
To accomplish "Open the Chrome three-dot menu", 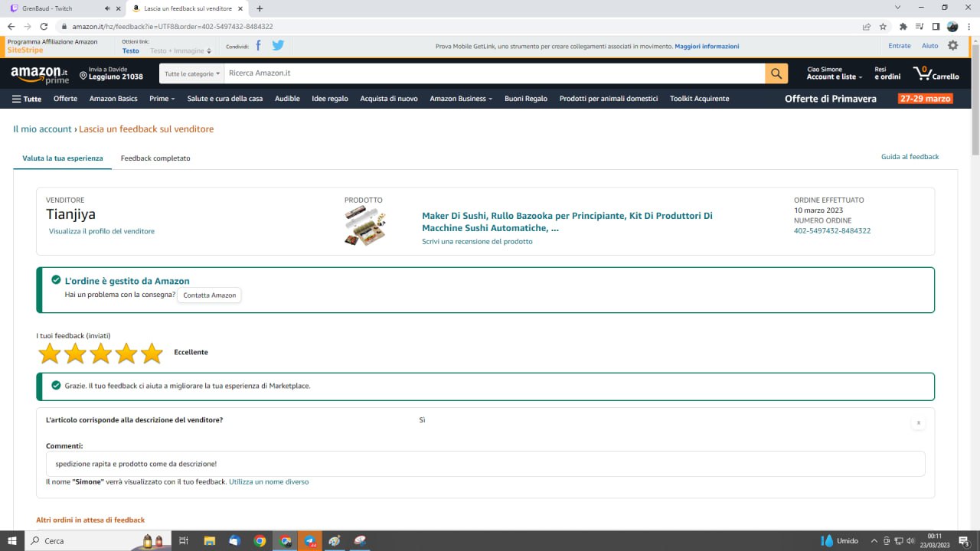I will (969, 26).
